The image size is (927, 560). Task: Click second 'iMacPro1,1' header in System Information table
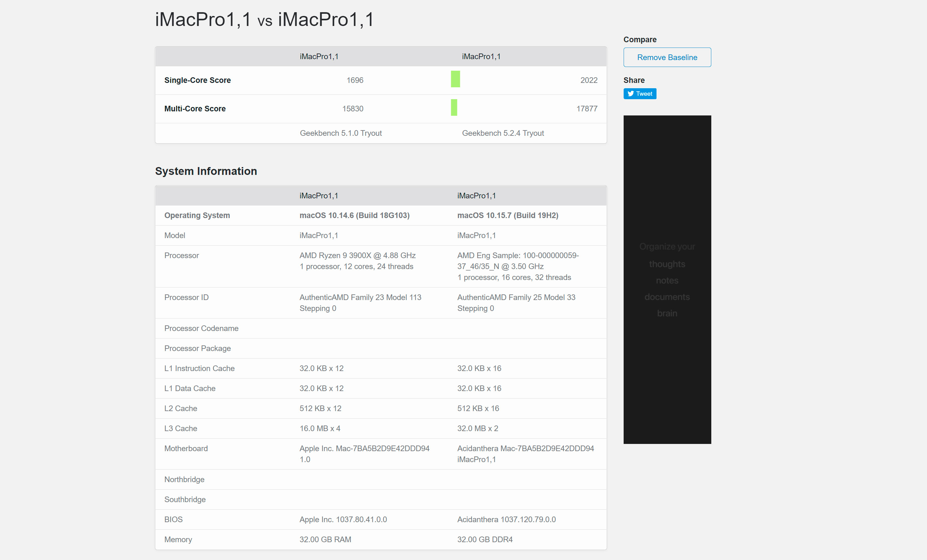[x=476, y=196]
